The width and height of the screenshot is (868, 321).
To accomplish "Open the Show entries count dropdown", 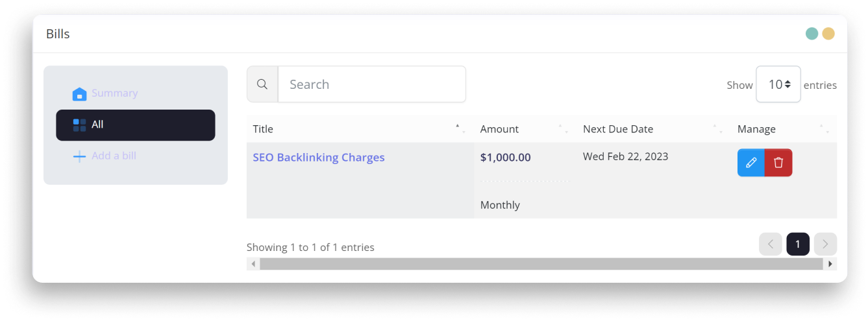I will pos(778,84).
